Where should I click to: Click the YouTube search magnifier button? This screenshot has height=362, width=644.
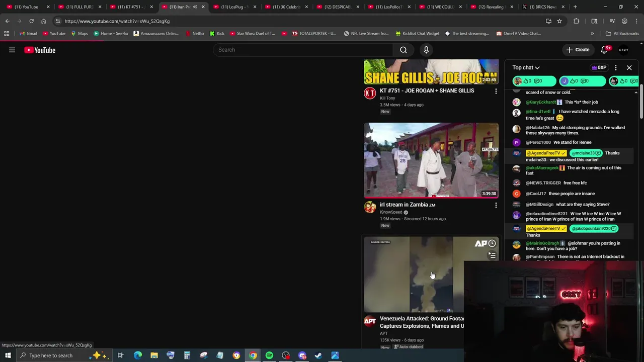click(403, 50)
